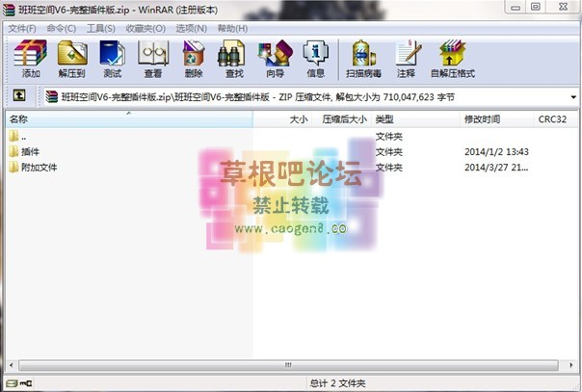Screen dimensions: 582x392
Task: Click the drive icon in status bar
Action: (x=12, y=383)
